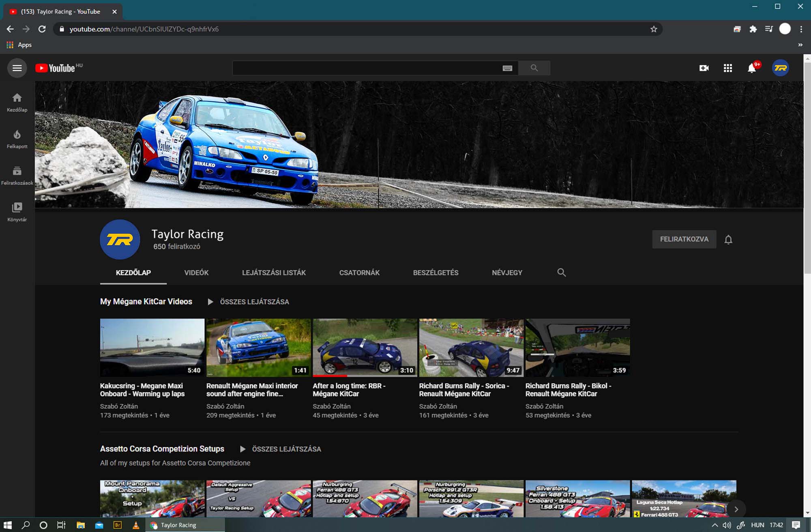Open Kezdőlap in the left sidebar
Screen dimensions: 811x532
[17, 102]
